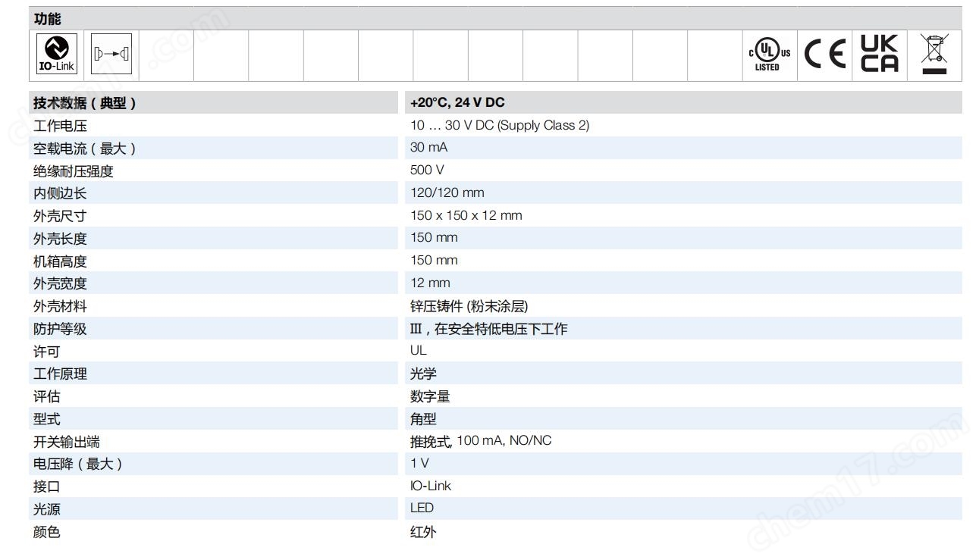Select the 12 mm value
Viewport: 979px width, 560px height.
[x=430, y=283]
